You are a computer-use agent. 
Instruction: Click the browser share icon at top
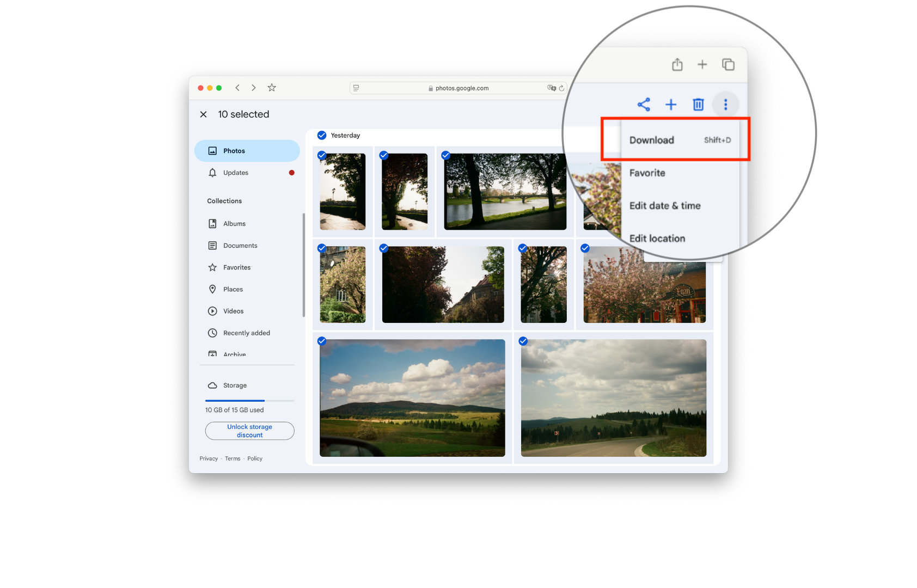point(677,65)
